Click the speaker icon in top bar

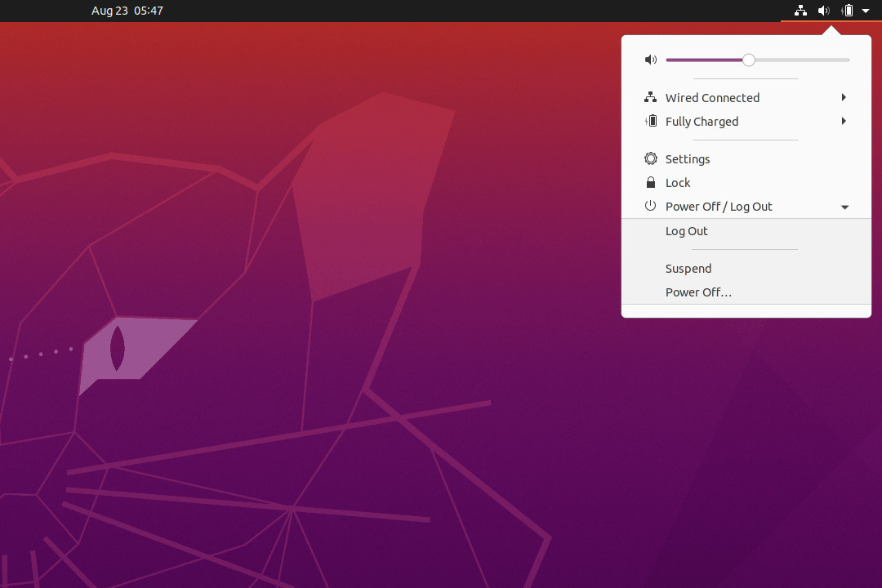[823, 11]
